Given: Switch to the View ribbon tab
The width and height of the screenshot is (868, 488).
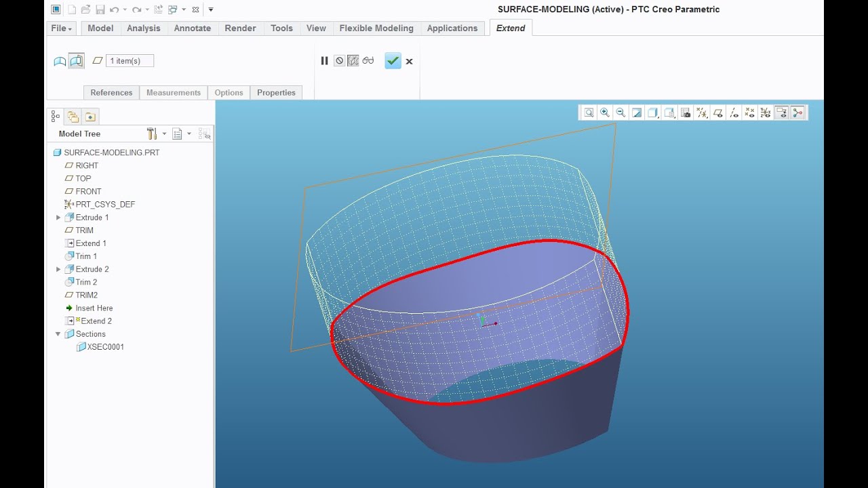Looking at the screenshot, I should [x=316, y=28].
